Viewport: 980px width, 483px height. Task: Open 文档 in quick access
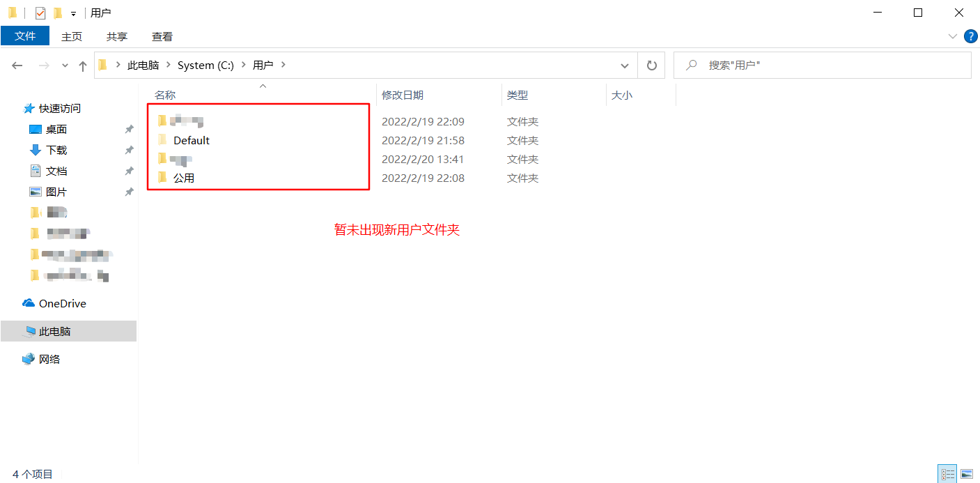click(x=56, y=171)
